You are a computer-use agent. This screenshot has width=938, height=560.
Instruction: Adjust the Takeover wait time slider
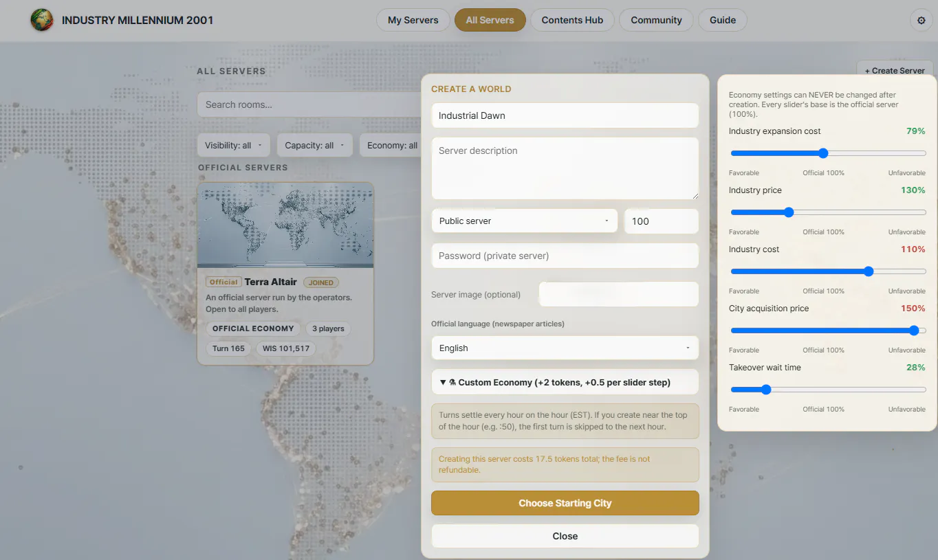click(x=828, y=390)
